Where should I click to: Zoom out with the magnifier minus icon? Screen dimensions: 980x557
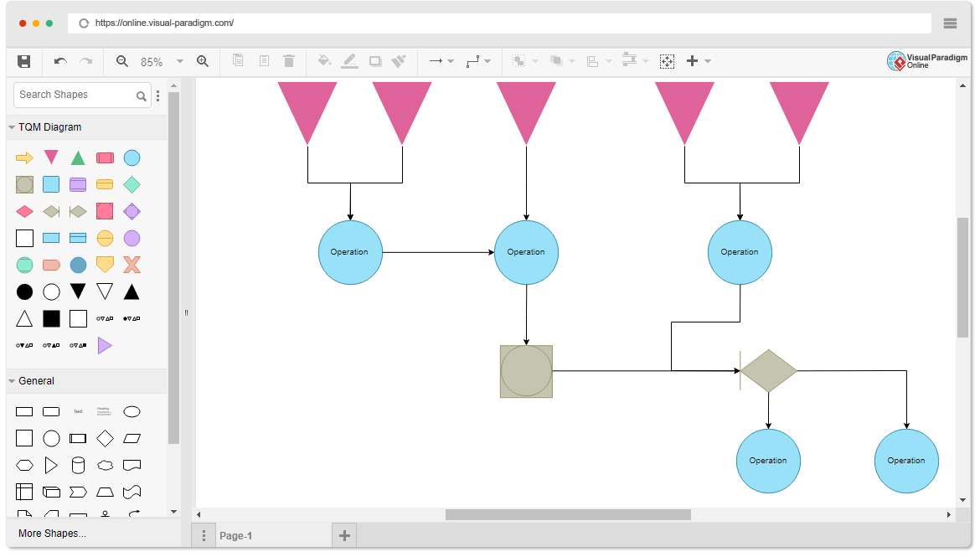(x=122, y=61)
